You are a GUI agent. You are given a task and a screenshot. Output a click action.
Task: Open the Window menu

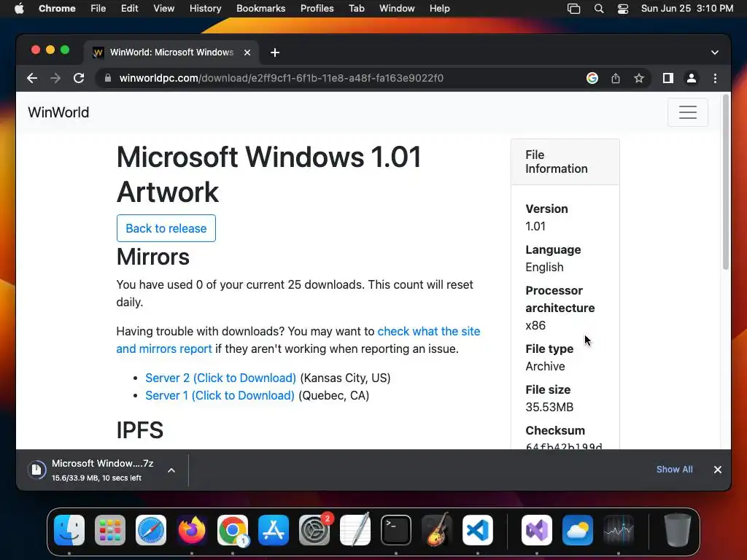click(x=397, y=9)
